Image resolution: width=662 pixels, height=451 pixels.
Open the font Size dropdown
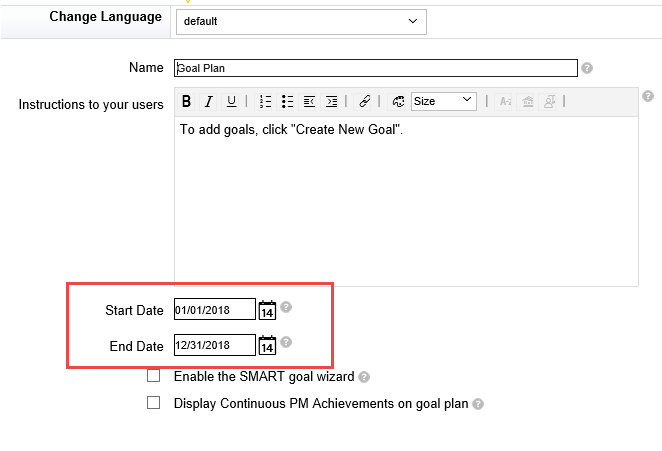444,101
